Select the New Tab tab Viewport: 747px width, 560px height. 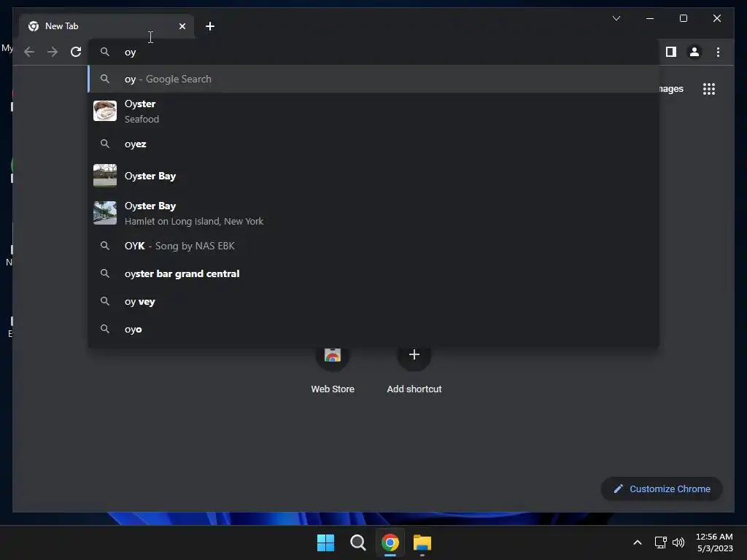coord(107,26)
